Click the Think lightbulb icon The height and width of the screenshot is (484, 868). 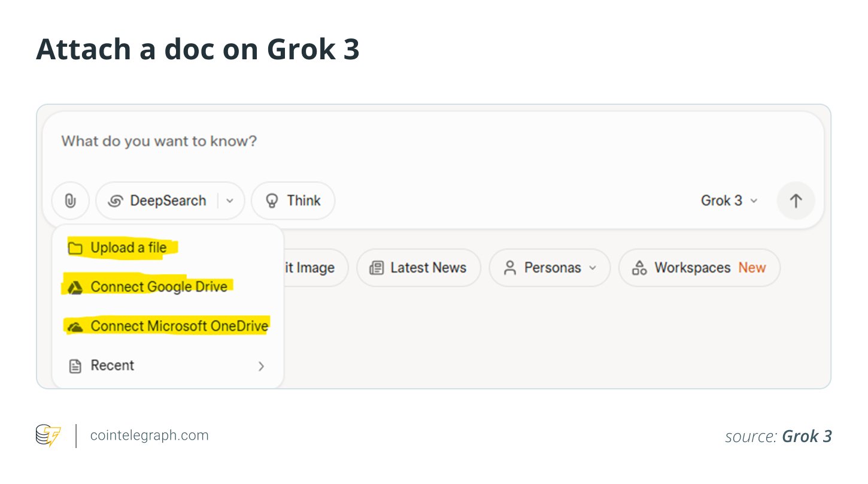[273, 201]
